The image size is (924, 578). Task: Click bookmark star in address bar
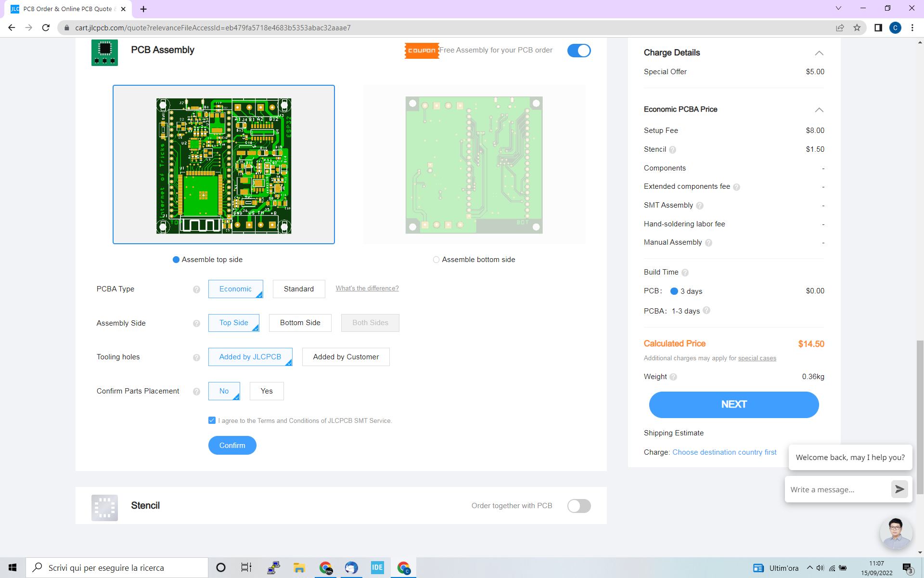857,28
